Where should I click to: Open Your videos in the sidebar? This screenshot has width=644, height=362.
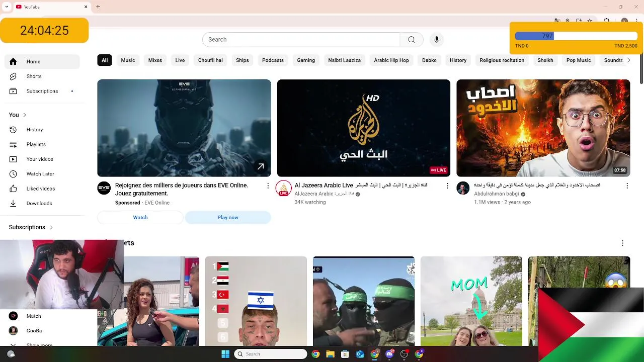coord(42,159)
